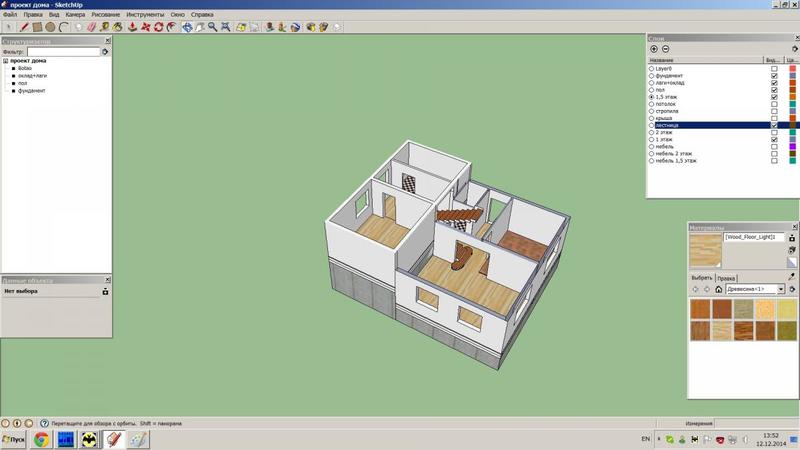
Task: Click the delete layer minus icon
Action: point(666,48)
